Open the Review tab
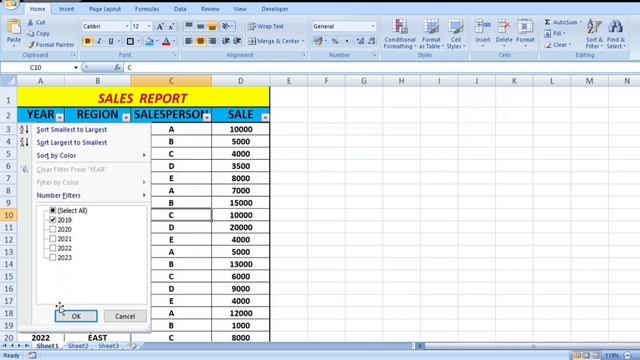This screenshot has height=360, width=640. click(210, 9)
